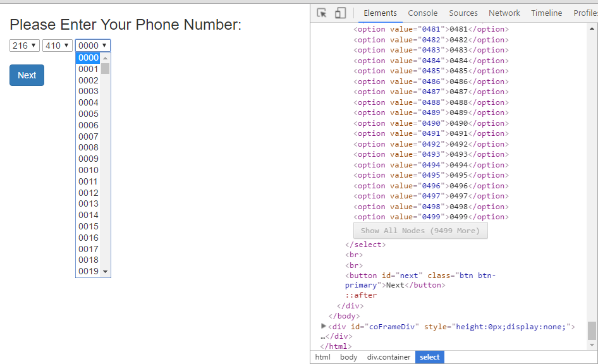Switch to the Sources tab
Viewport: 598px width, 364px height.
pyautogui.click(x=463, y=13)
